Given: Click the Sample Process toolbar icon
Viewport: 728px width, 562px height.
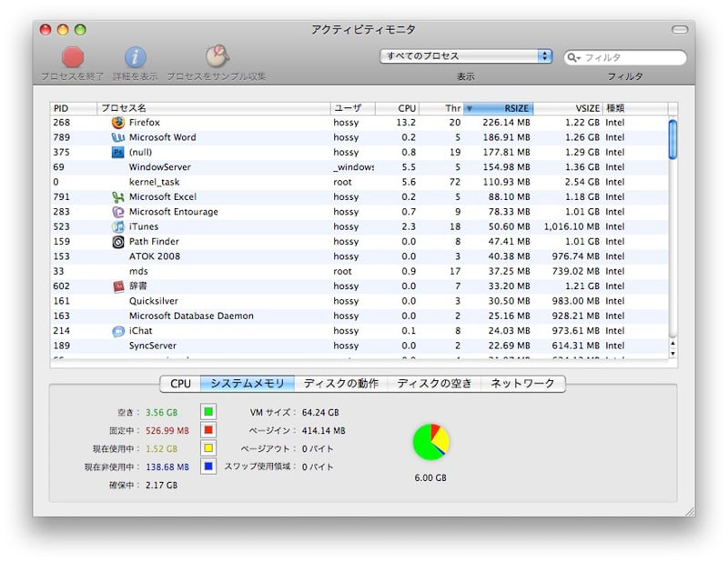Looking at the screenshot, I should click(x=217, y=57).
